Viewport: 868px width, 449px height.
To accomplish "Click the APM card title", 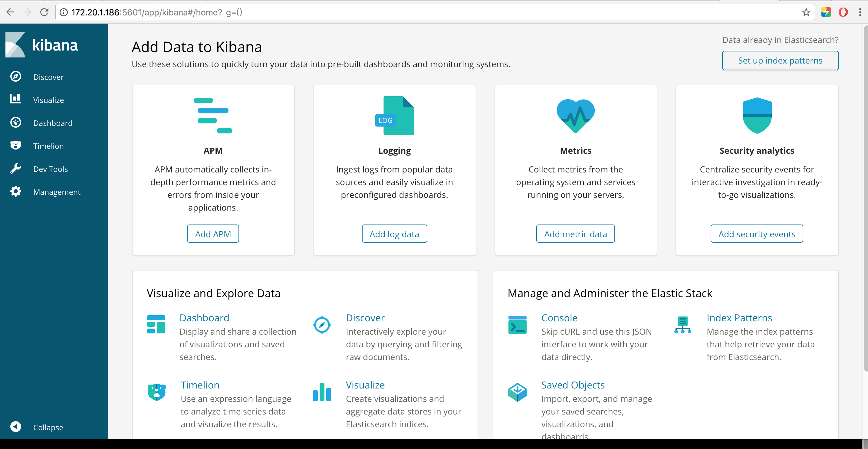I will [213, 151].
